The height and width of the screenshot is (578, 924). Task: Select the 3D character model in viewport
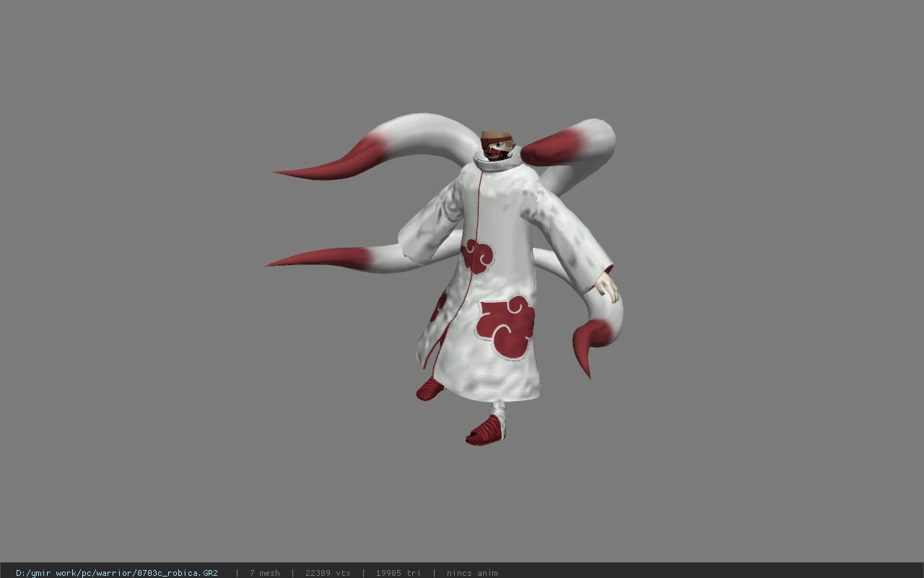tap(445, 279)
